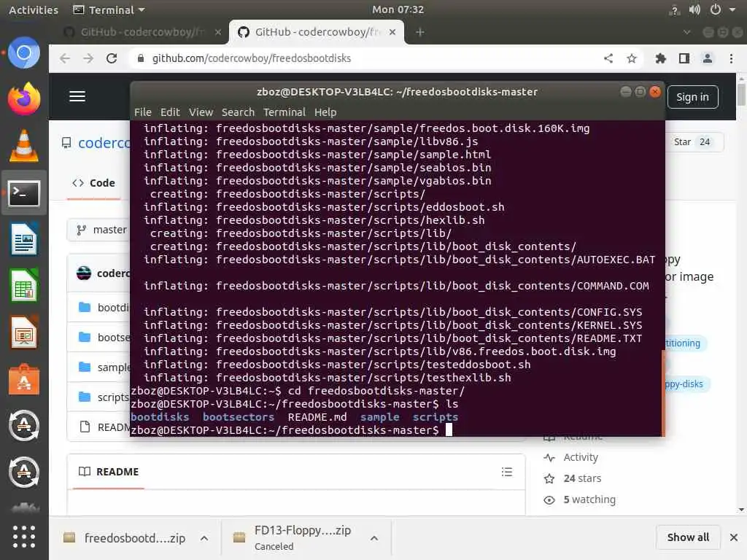Open system menu arrow in top bar
This screenshot has height=560, width=747.
732,9
